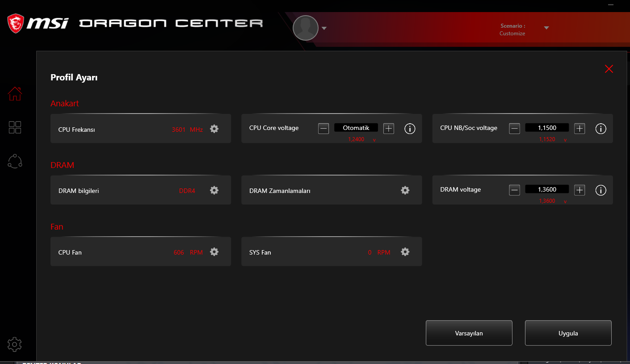Close the Profil Ayarı dialog
Image resolution: width=630 pixels, height=364 pixels.
(609, 69)
